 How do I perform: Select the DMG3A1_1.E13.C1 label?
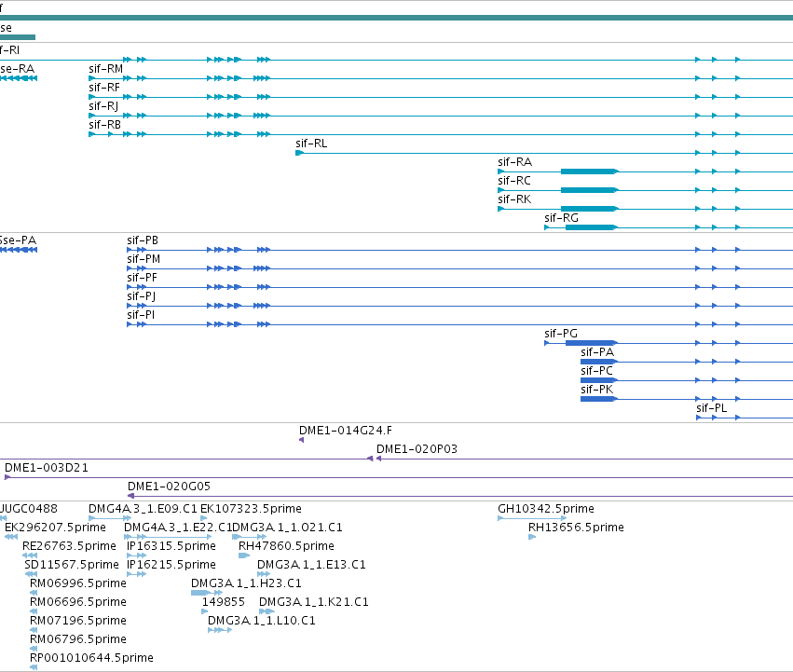tap(311, 565)
